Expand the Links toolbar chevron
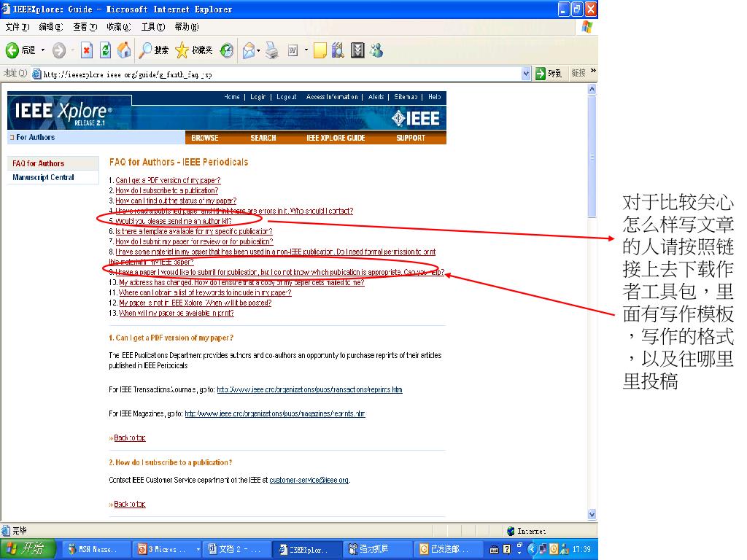The height and width of the screenshot is (560, 747). (x=593, y=71)
